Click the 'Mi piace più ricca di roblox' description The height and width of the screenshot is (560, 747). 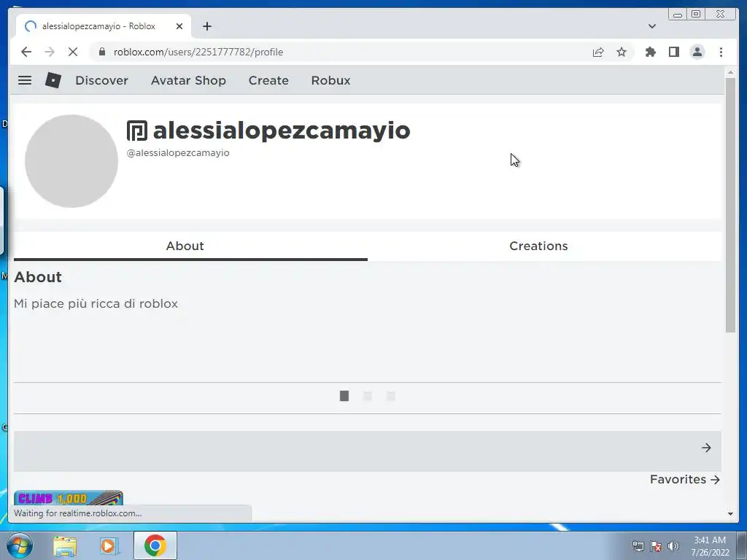coord(96,304)
